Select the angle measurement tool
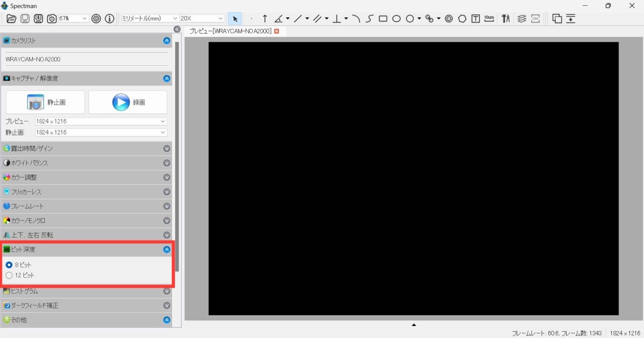This screenshot has height=338, width=644. pos(278,18)
